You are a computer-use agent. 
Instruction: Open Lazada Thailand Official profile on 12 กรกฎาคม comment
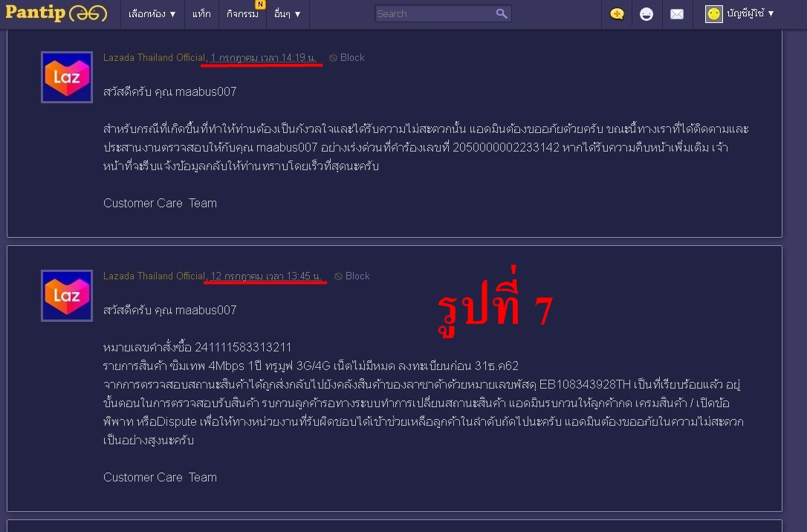154,276
